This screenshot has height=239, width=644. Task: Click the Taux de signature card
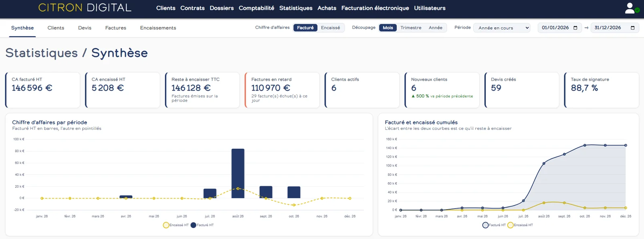[x=602, y=90]
